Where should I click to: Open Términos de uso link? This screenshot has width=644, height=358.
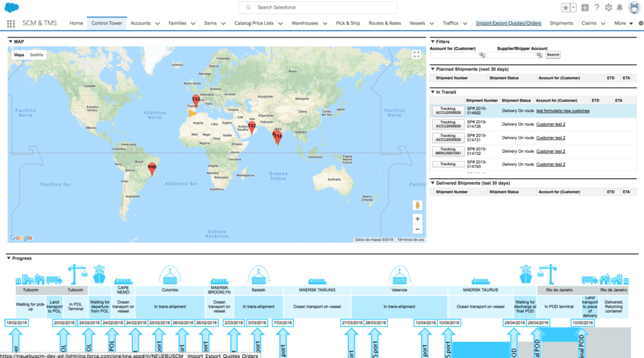(410, 240)
